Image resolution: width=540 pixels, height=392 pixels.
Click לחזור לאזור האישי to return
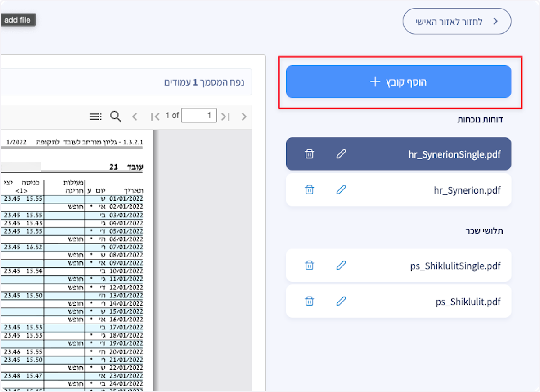[x=456, y=21]
